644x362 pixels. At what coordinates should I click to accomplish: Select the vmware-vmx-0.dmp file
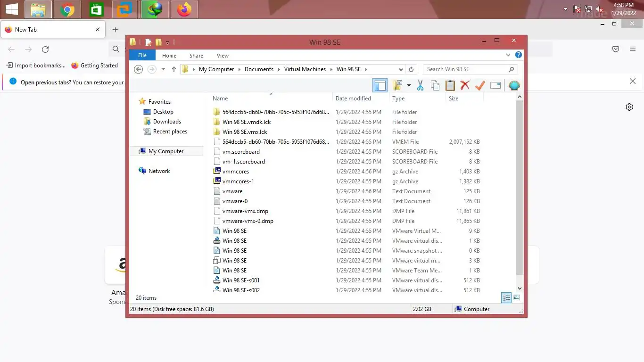pos(248,221)
